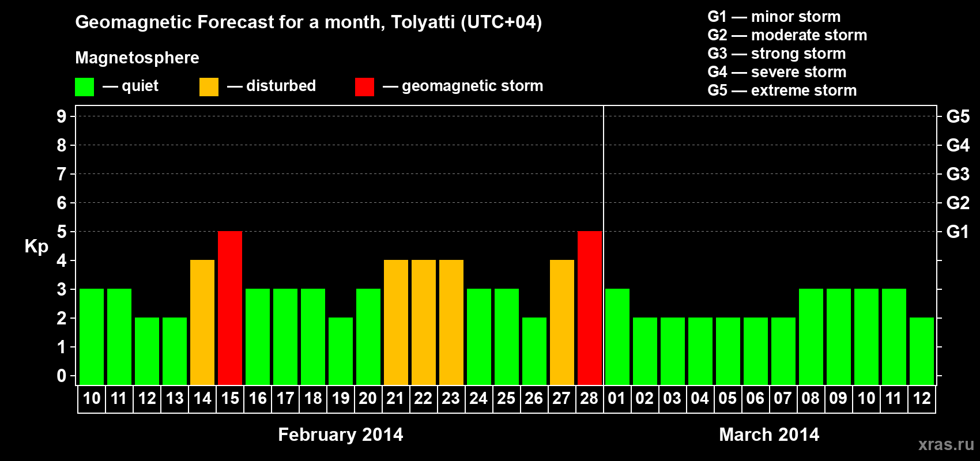Select the orange bar for February 14
The image size is (980, 461).
tap(202, 322)
